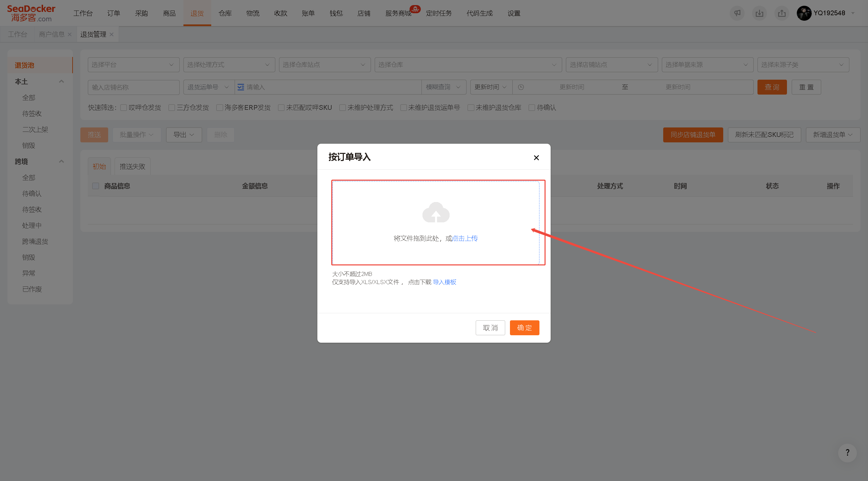Image resolution: width=868 pixels, height=481 pixels.
Task: Toggle 未维护退货运单号 quick filter
Action: click(403, 107)
